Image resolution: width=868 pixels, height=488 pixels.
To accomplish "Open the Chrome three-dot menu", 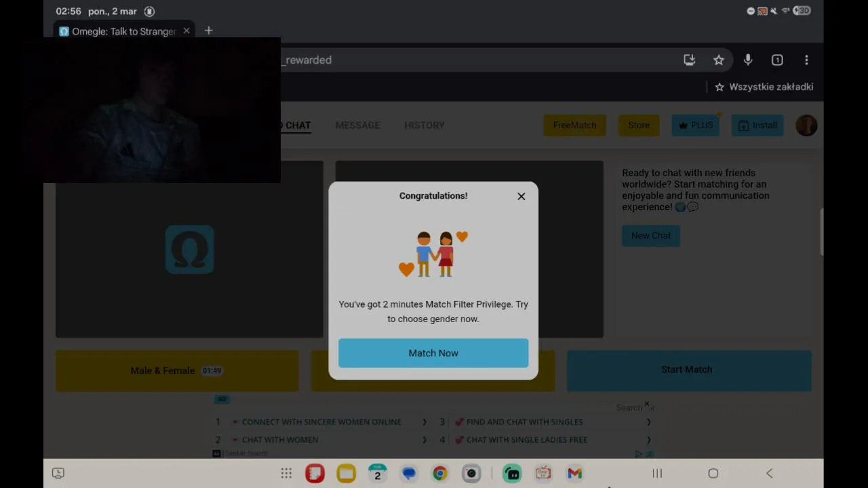I will 806,60.
